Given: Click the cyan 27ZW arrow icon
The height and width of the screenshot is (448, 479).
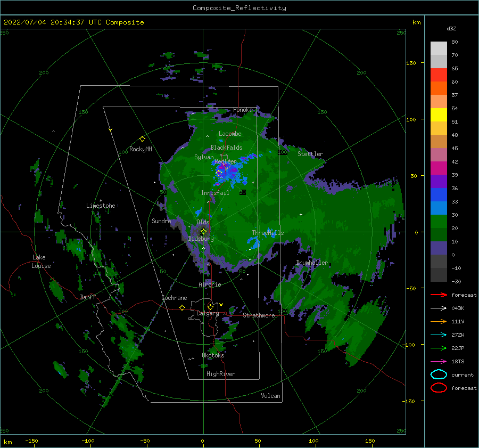Looking at the screenshot, I should [439, 335].
